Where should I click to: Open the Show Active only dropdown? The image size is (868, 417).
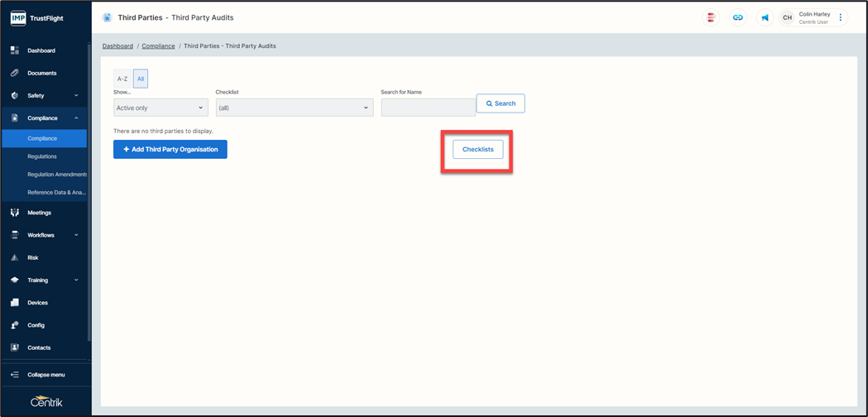pyautogui.click(x=161, y=108)
